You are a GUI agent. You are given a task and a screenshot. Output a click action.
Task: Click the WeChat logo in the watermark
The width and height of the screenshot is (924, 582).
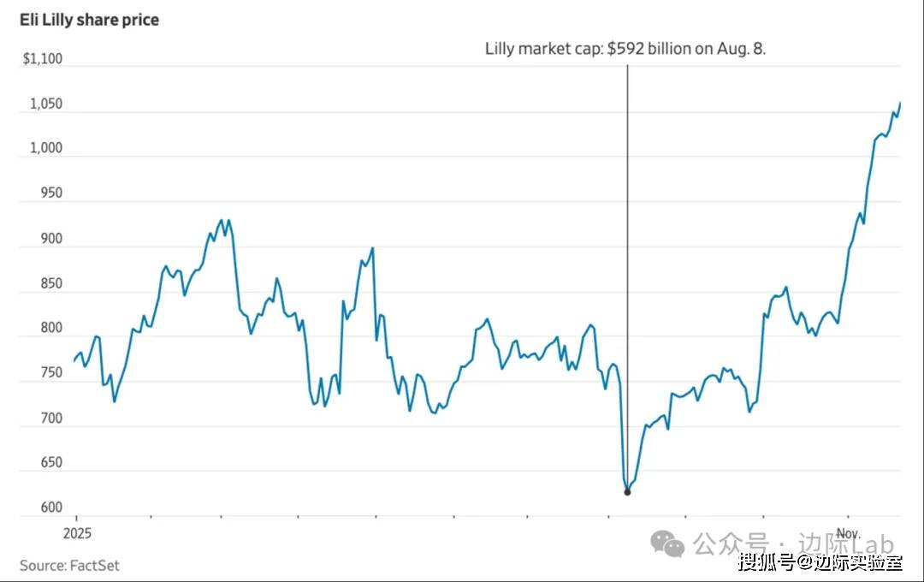(667, 543)
